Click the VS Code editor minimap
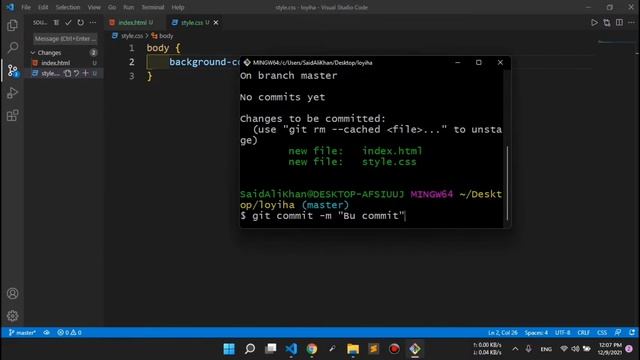 tap(616, 42)
